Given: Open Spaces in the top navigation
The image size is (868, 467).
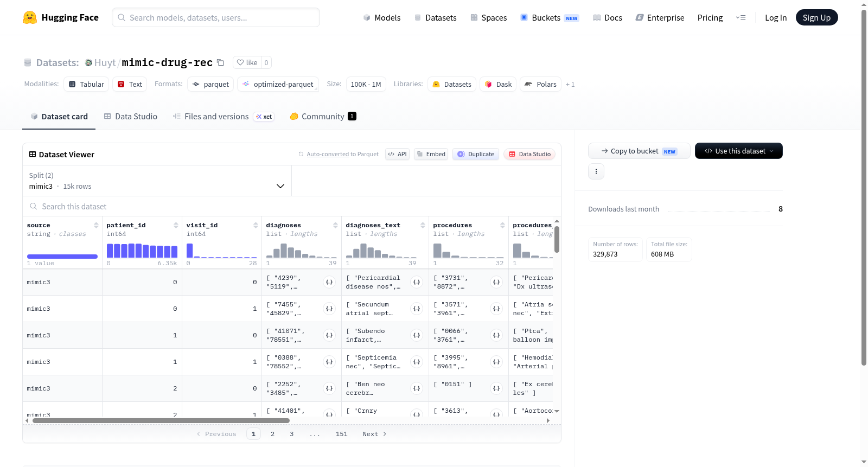Looking at the screenshot, I should tap(488, 17).
